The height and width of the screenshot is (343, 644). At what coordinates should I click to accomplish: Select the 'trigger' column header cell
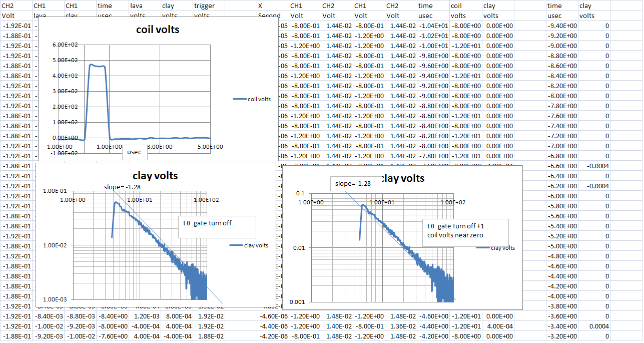click(209, 6)
